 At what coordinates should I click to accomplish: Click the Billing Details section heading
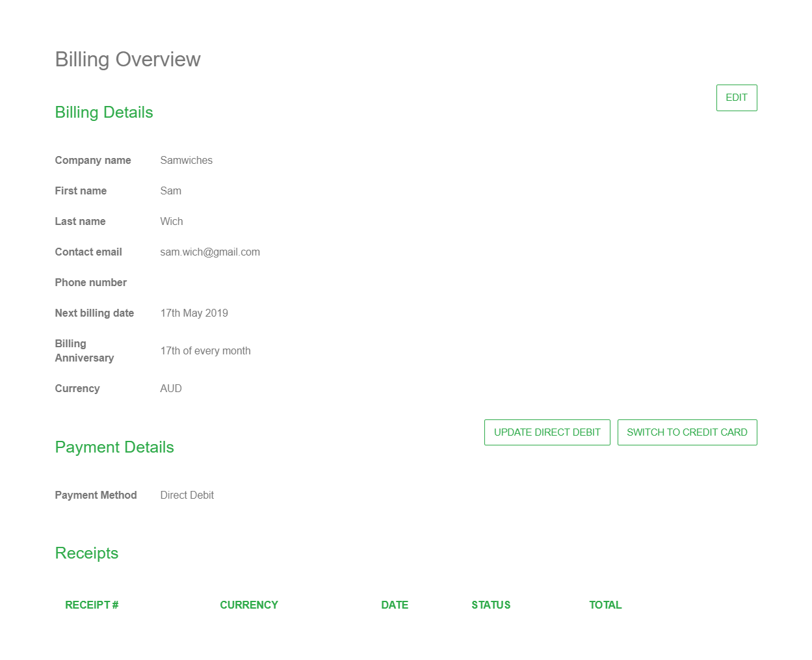(x=104, y=112)
